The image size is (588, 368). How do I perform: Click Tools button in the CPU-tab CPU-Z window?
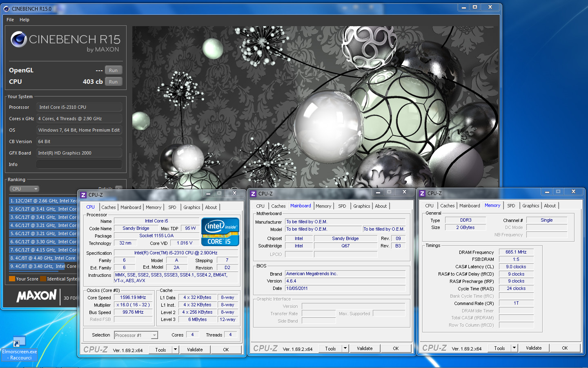[161, 350]
